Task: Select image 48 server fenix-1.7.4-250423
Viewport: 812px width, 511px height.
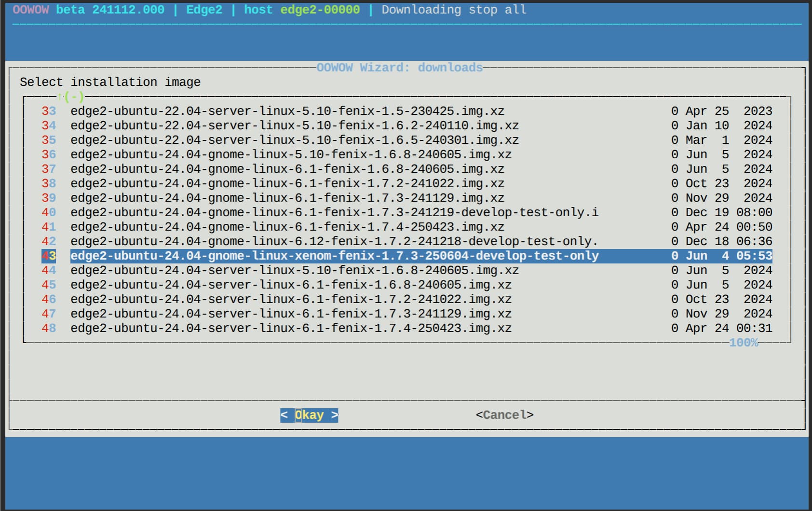Action: pyautogui.click(x=407, y=328)
